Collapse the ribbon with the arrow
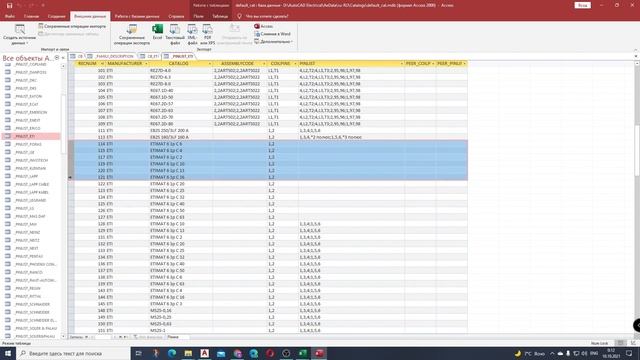The width and height of the screenshot is (640, 360). click(636, 50)
